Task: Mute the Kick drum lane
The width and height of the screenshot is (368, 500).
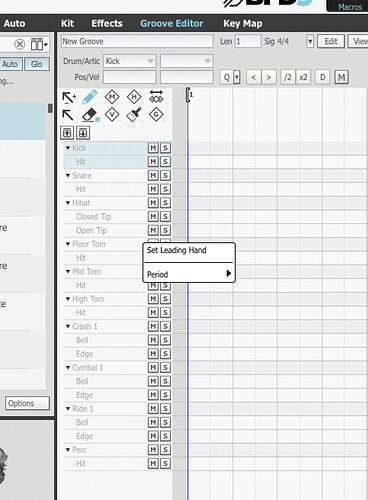Action: (153, 148)
